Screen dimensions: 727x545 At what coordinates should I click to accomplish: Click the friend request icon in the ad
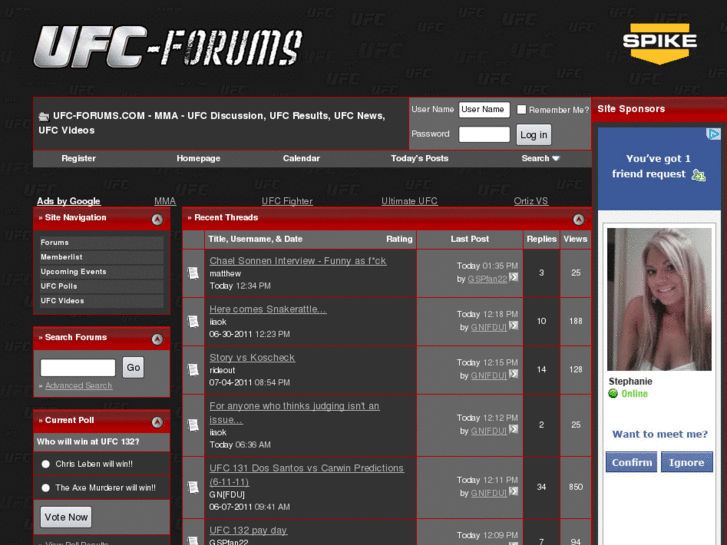click(698, 175)
